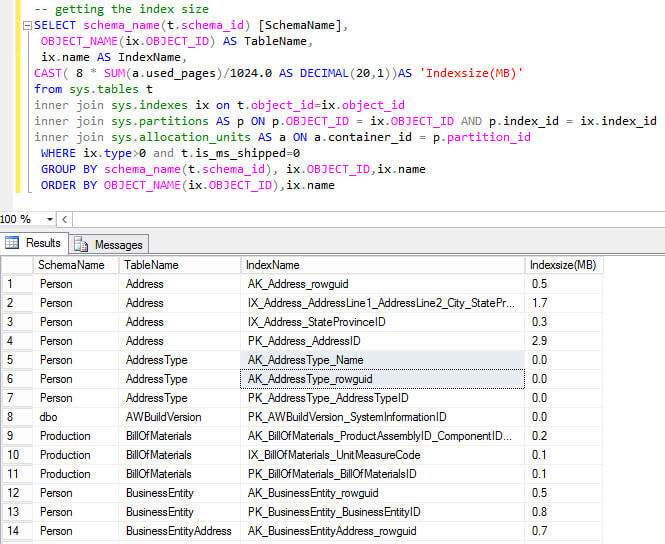Image resolution: width=665 pixels, height=544 pixels.
Task: Select row 14 via its row header
Action: pos(16,531)
